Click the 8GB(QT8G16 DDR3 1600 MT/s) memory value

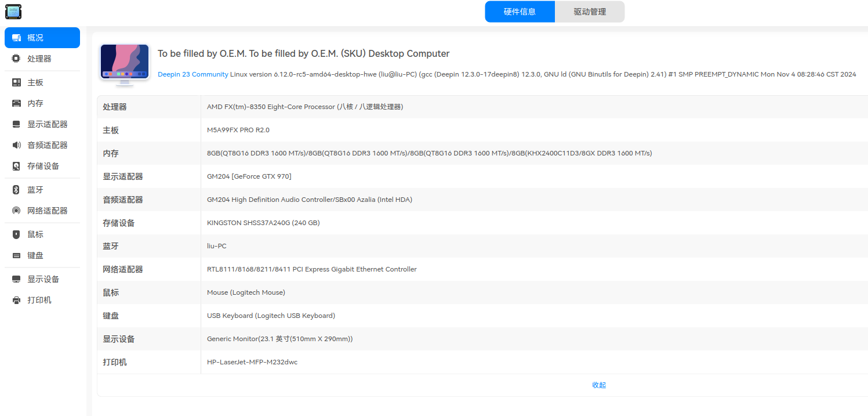(430, 153)
